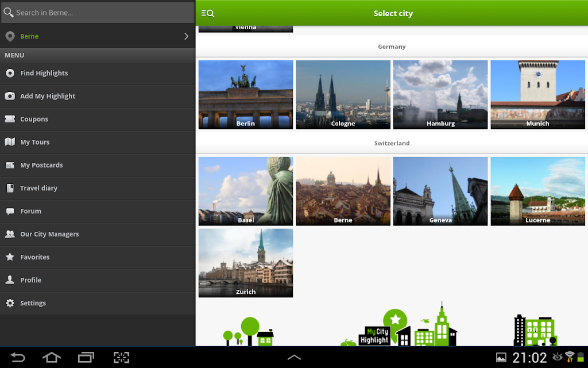Open Settings menu entry
Screen dimensions: 588x368
(x=98, y=303)
